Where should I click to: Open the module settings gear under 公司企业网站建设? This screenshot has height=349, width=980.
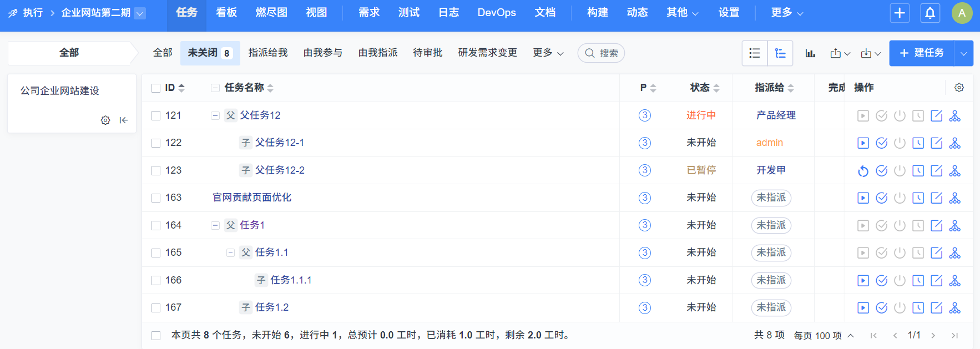[105, 120]
